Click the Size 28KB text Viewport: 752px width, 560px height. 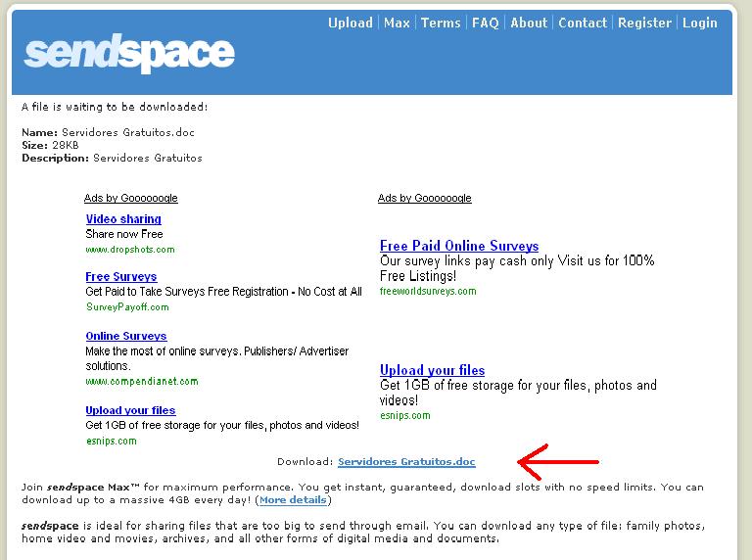coord(50,145)
